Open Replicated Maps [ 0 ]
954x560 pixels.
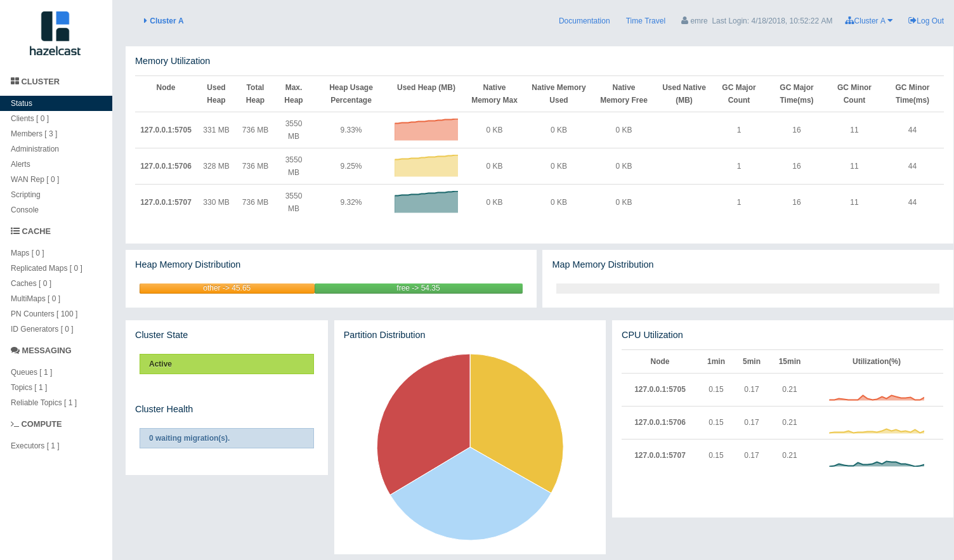(x=46, y=268)
